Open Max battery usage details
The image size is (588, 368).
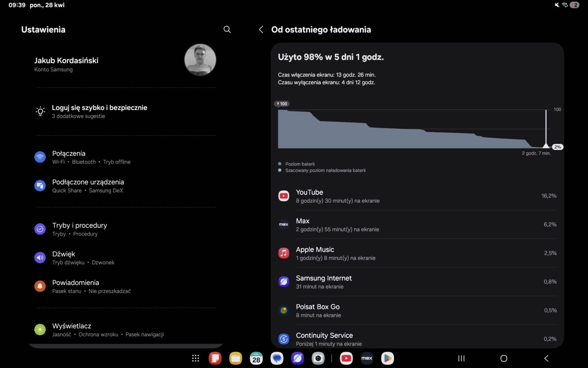(417, 225)
